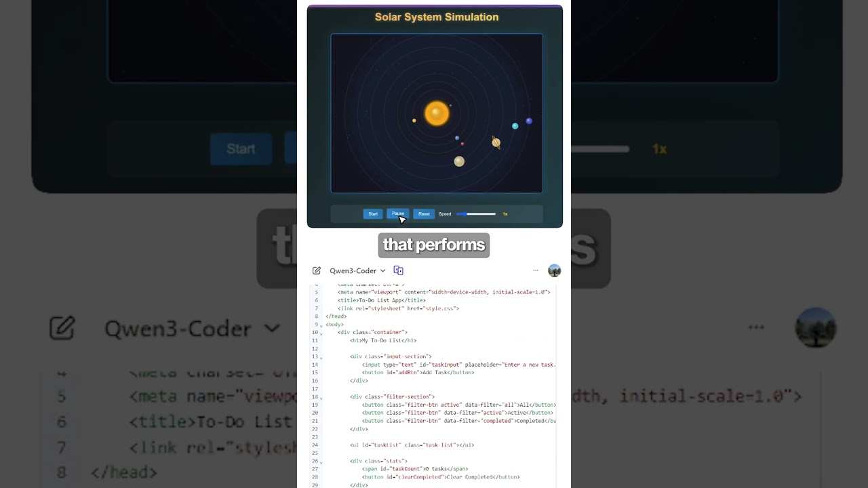Click line number 23 in the code gutter
This screenshot has height=488, width=868.
315,437
